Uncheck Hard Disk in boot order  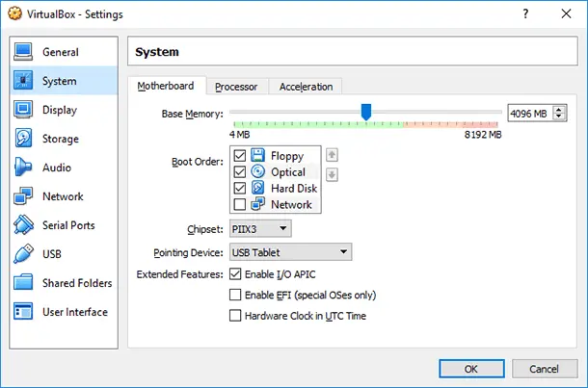[x=240, y=188]
